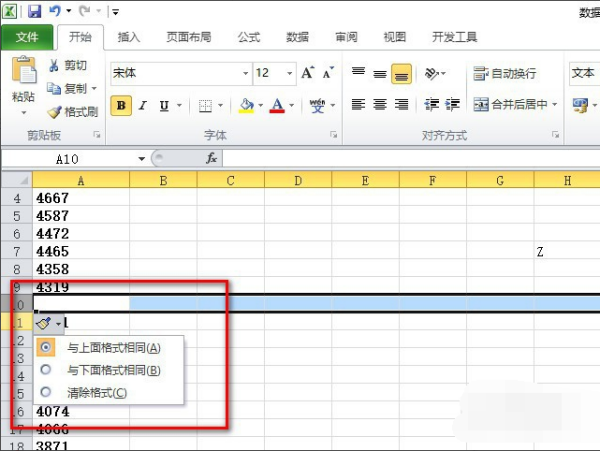Click the formula bar input field
This screenshot has width=600, height=451.
coord(411,158)
